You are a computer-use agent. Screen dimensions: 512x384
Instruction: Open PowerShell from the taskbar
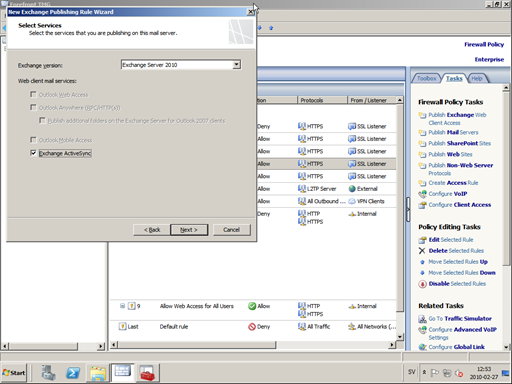tap(73, 373)
